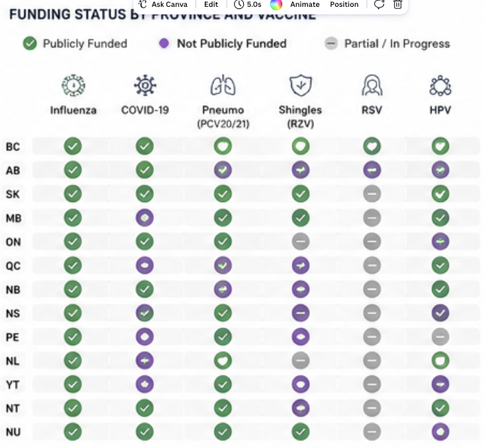Click the RSV person icon
The image size is (483, 448).
pyautogui.click(x=372, y=85)
